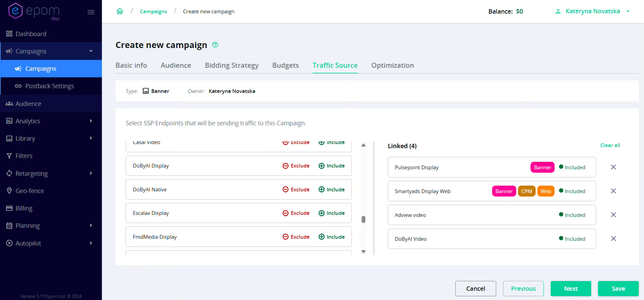Remove Smartyads Display Web from linked list

pyautogui.click(x=613, y=191)
